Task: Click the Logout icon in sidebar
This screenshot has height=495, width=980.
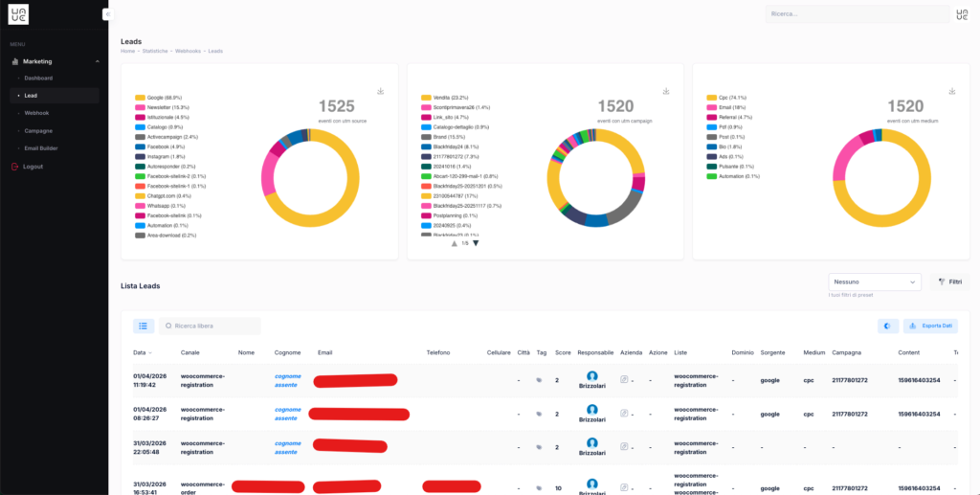Action: click(15, 167)
